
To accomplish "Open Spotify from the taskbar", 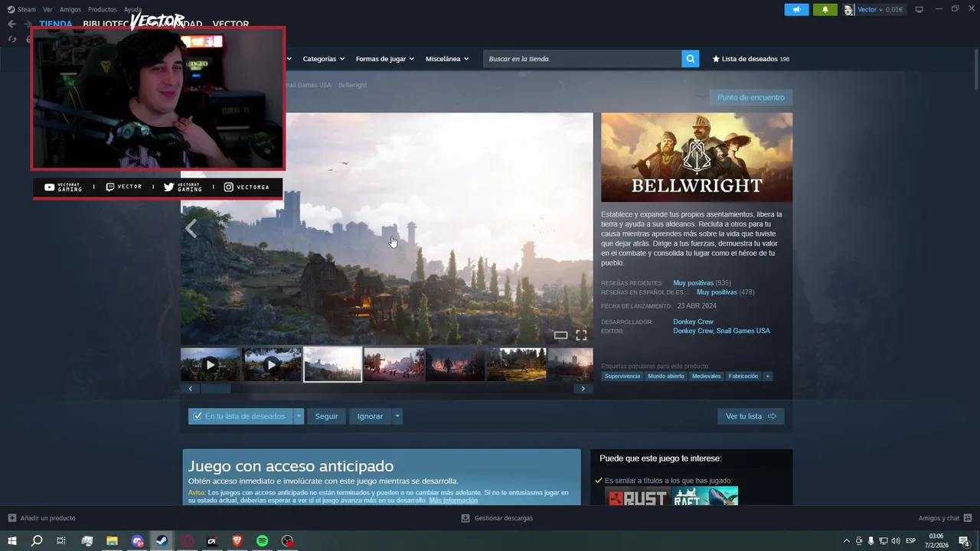I will tap(262, 541).
